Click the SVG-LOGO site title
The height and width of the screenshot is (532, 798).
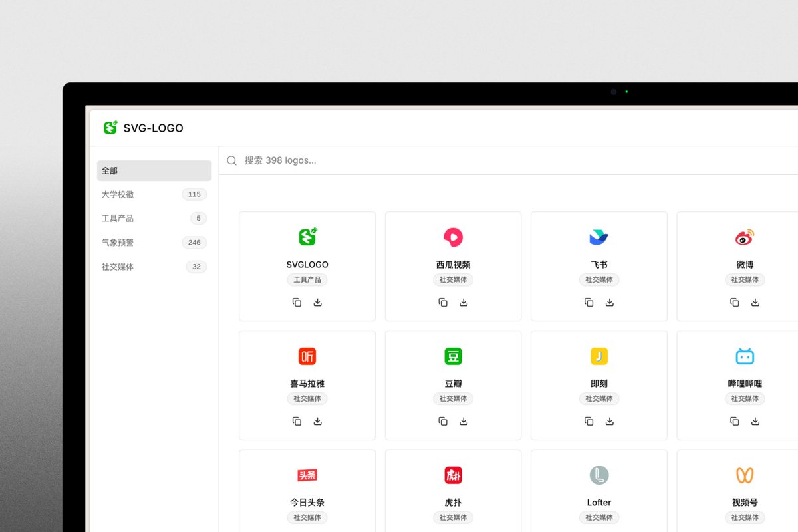153,128
